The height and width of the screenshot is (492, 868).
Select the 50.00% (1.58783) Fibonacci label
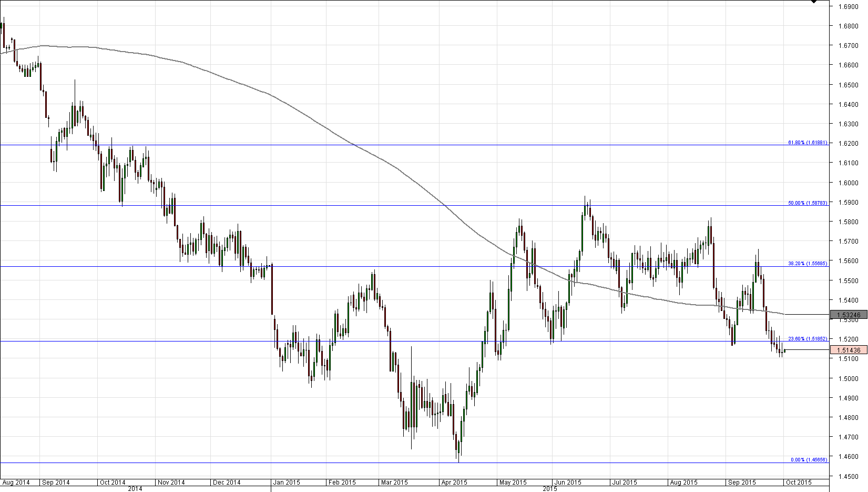[x=808, y=203]
